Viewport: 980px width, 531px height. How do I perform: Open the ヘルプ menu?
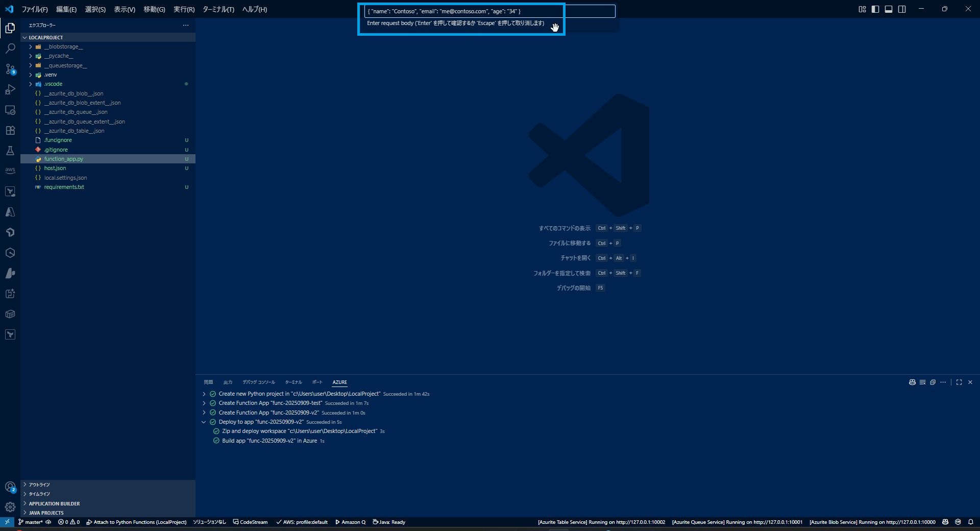tap(253, 9)
